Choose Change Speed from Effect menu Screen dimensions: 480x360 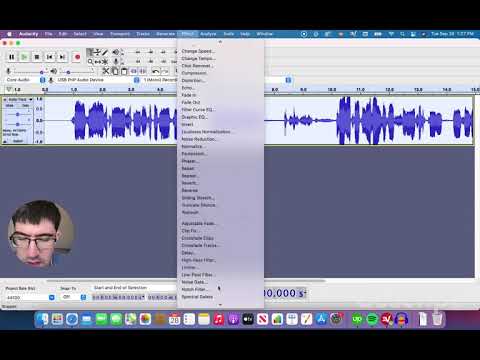point(220,51)
